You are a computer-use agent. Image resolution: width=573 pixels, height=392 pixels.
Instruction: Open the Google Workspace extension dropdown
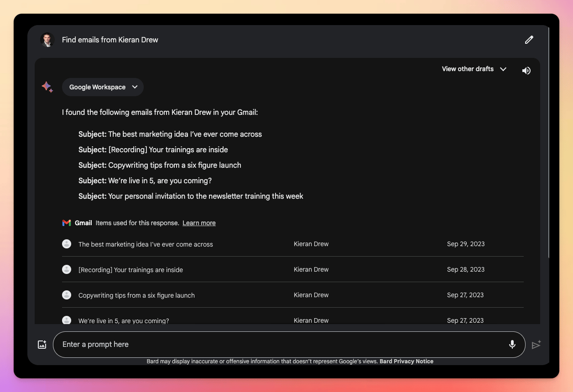point(103,87)
